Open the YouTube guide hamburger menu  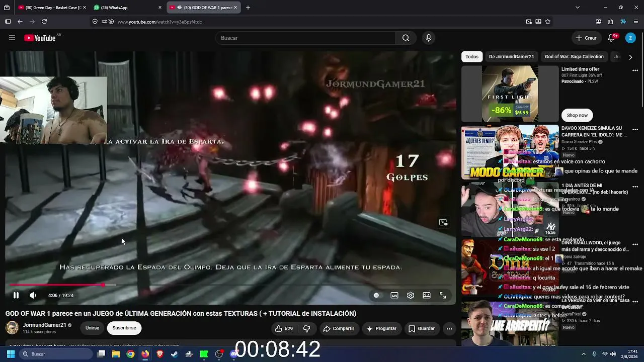point(12,38)
